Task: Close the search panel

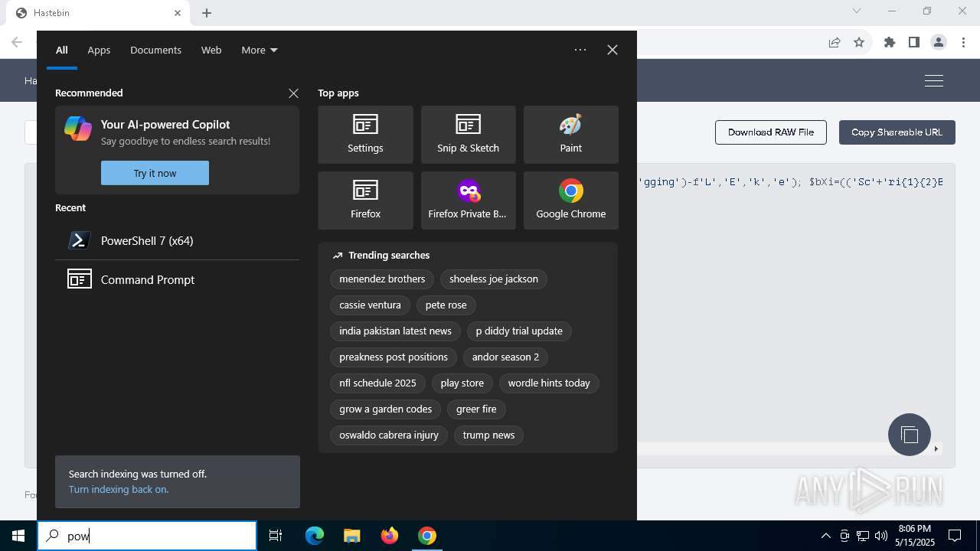Action: click(x=612, y=50)
